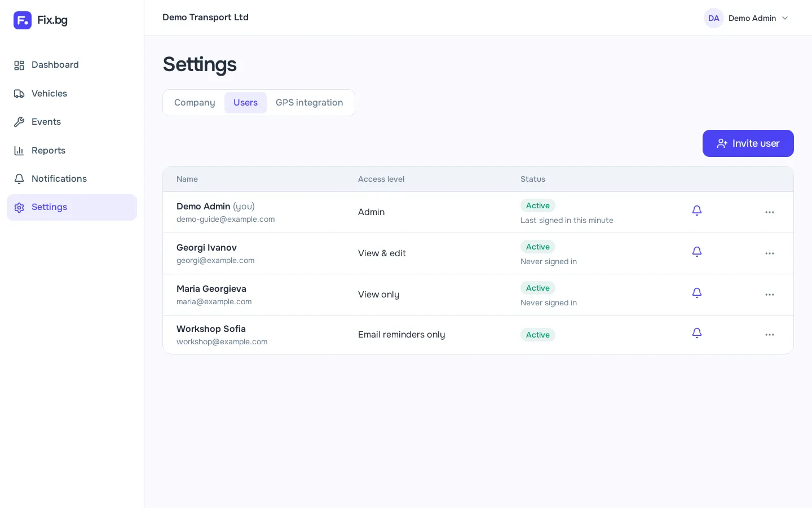Viewport: 812px width, 508px height.
Task: Click the View & edit access level
Action: click(382, 253)
